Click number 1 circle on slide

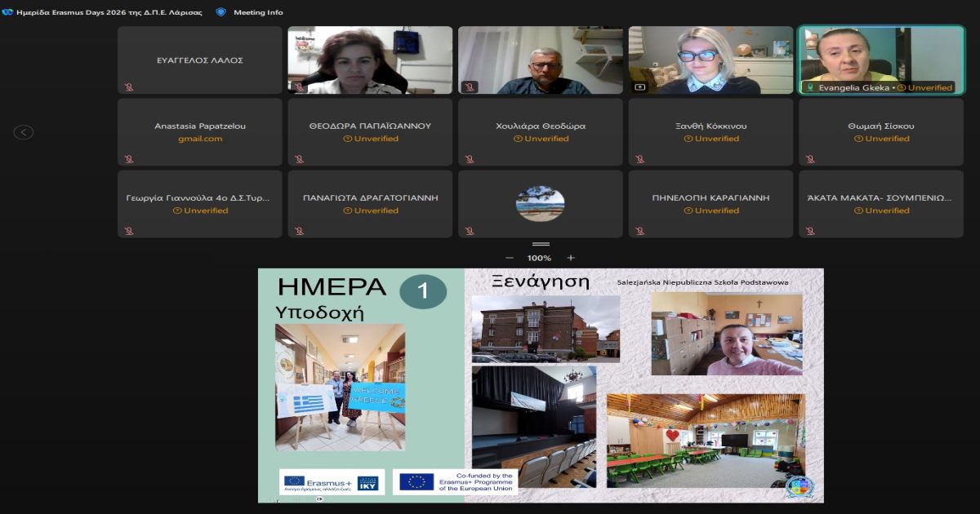pyautogui.click(x=423, y=292)
